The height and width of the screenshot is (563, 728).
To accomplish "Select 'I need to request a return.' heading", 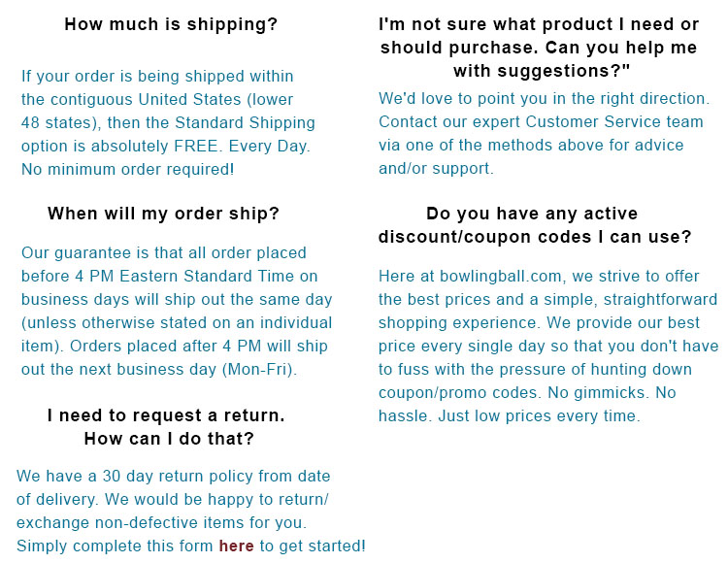I will click(166, 414).
